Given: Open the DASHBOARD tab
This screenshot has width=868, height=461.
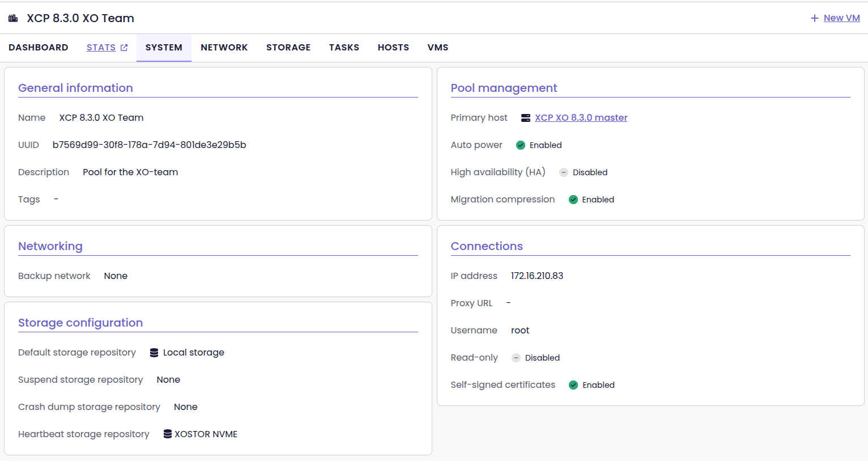Looking at the screenshot, I should [x=39, y=48].
